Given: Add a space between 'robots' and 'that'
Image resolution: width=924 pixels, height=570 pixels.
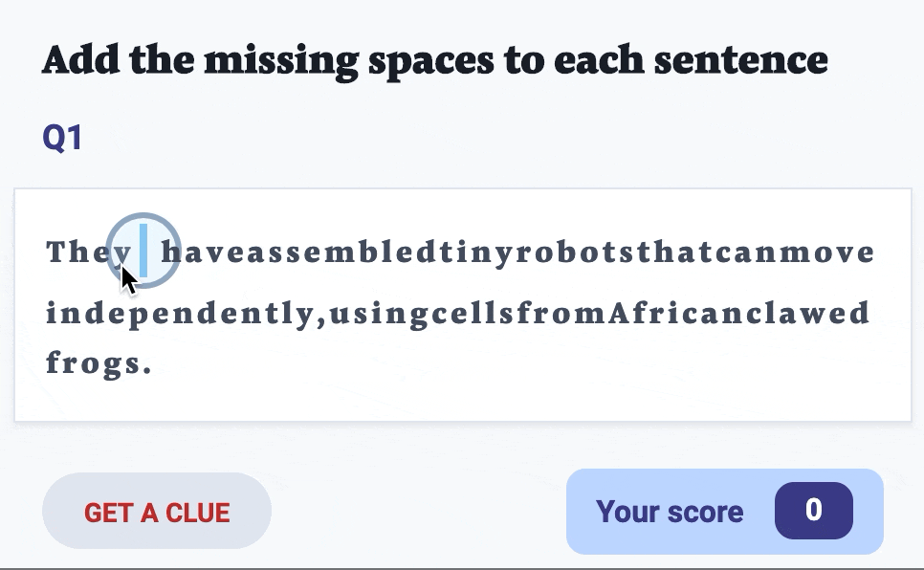Looking at the screenshot, I should tap(637, 252).
